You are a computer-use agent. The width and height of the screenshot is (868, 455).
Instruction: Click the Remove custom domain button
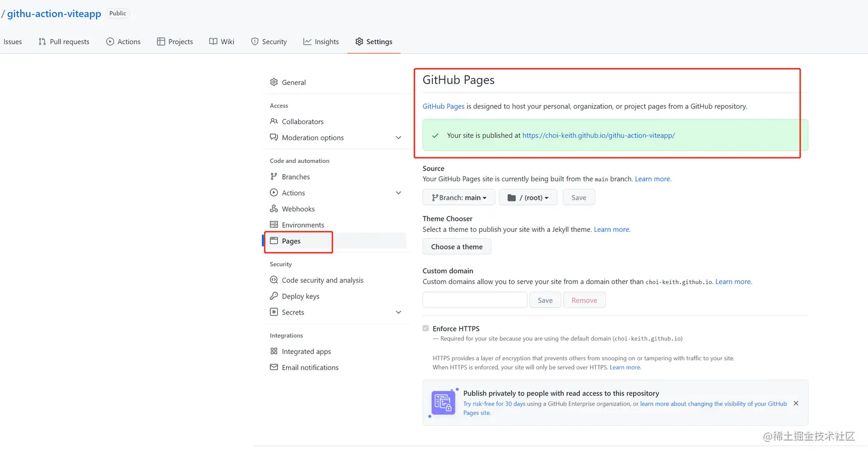click(584, 300)
